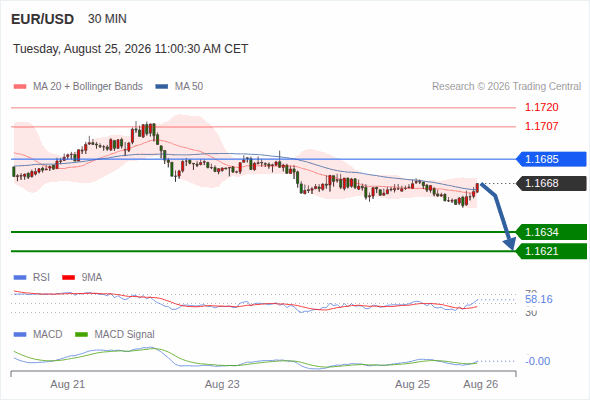Viewport: 590px width, 400px height.
Task: Click the 9MA red legend marker
Action: click(68, 278)
